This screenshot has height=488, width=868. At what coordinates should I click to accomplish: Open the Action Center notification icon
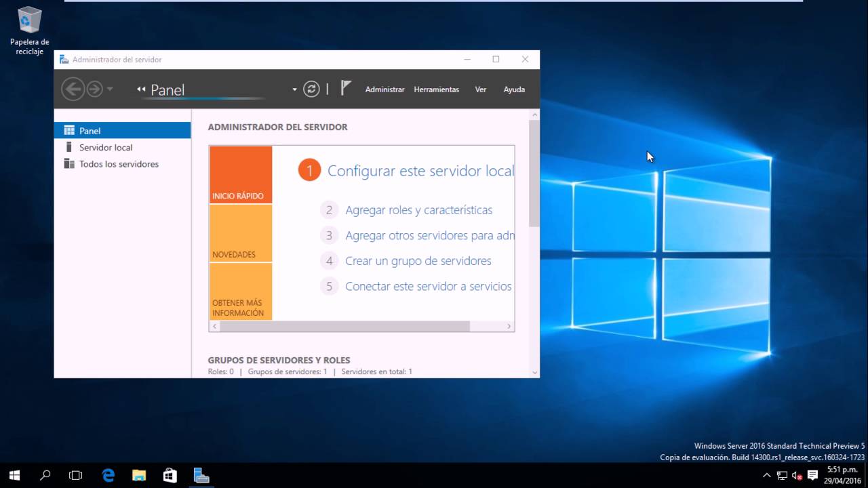point(812,475)
